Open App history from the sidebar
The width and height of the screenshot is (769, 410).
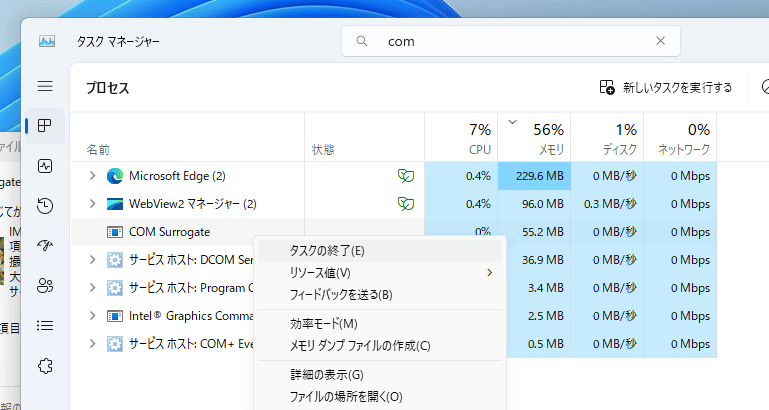tap(44, 206)
